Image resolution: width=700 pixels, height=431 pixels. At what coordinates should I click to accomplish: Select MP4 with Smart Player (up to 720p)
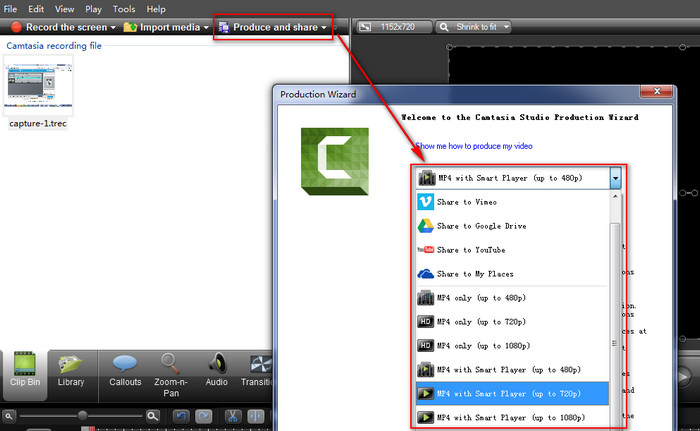[512, 393]
